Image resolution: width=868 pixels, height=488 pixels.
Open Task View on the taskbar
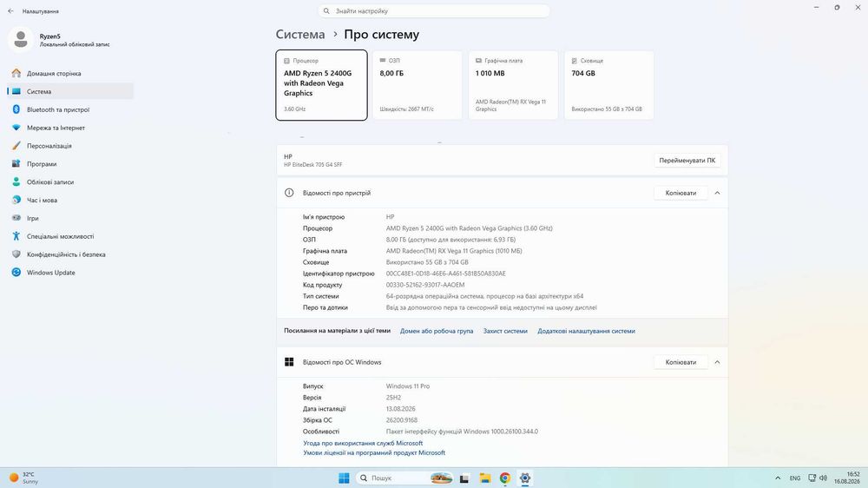tap(464, 478)
